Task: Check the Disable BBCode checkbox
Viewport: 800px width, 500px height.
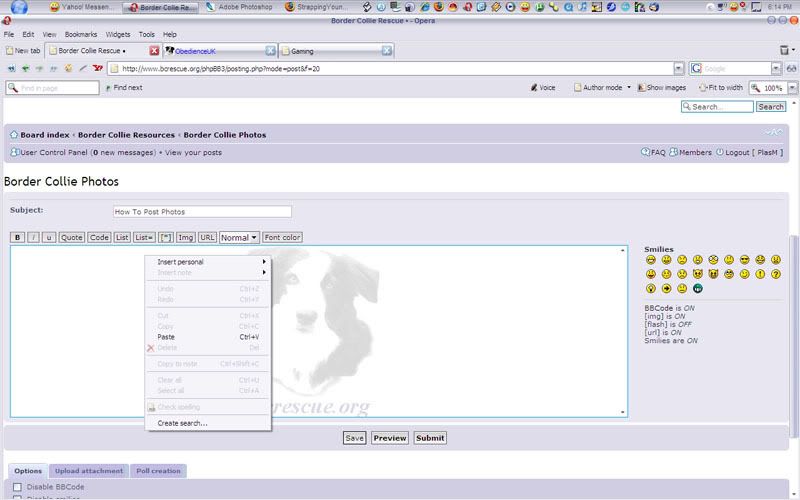Action: [17, 487]
